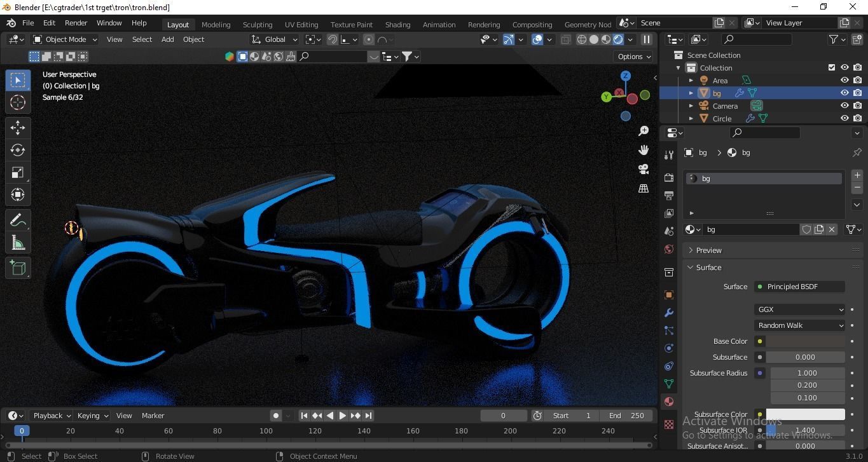Select the Annotate pencil tool
This screenshot has width=868, height=462.
pos(18,221)
